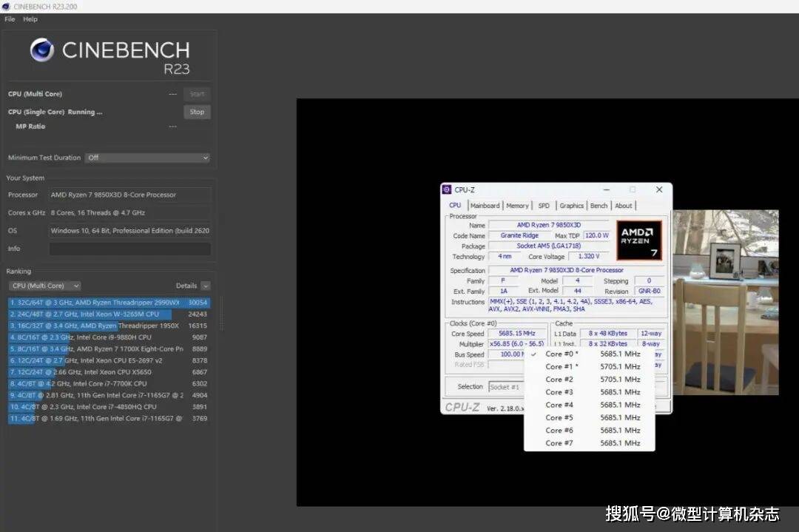Open the File menu

(10, 19)
